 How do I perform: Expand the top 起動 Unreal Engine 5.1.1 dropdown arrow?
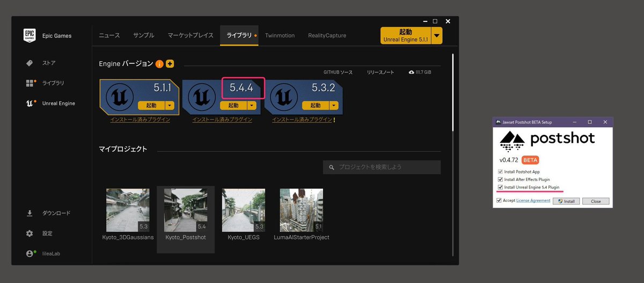pyautogui.click(x=437, y=36)
